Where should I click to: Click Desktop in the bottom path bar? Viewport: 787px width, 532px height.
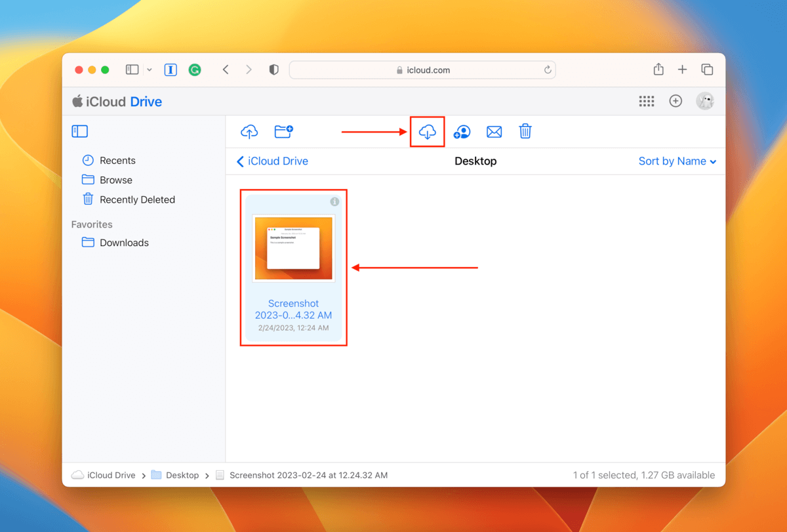pyautogui.click(x=182, y=475)
